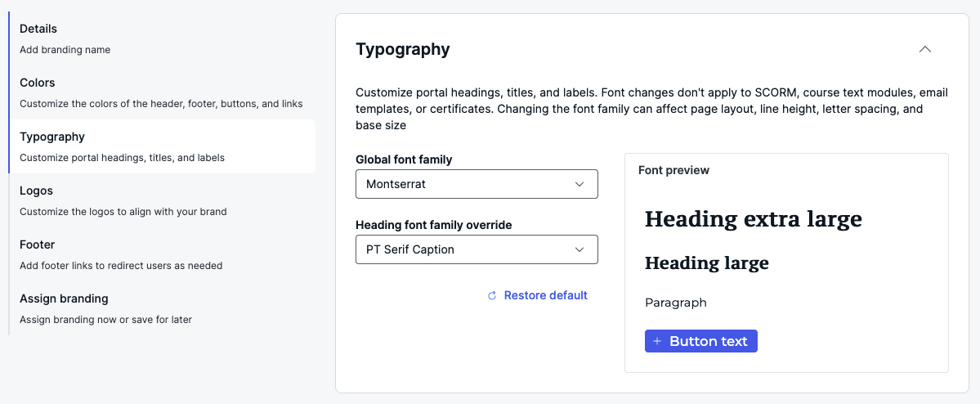Click the Heading large preview text

click(707, 263)
